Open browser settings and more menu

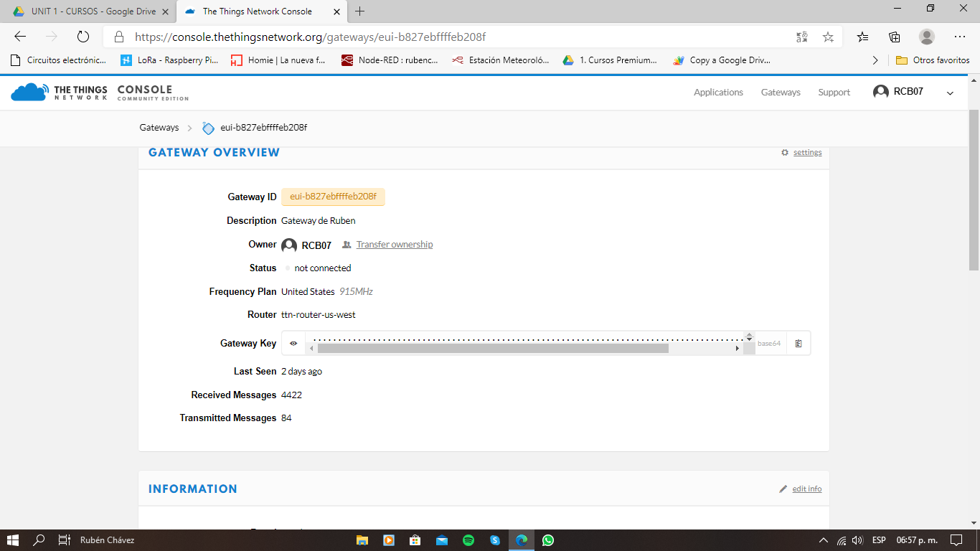(960, 37)
